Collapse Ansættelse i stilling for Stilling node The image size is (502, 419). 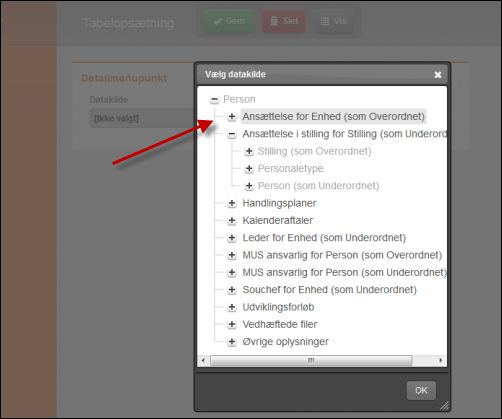pos(232,134)
